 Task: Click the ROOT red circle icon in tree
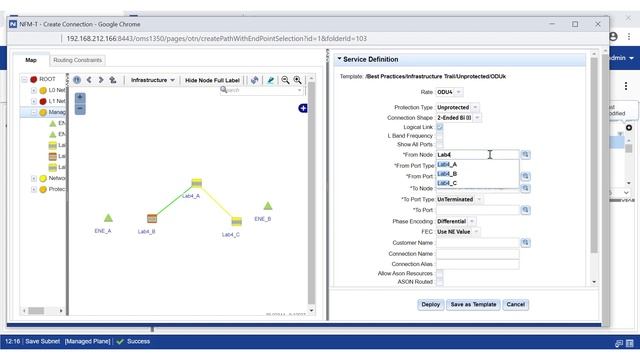coord(34,79)
